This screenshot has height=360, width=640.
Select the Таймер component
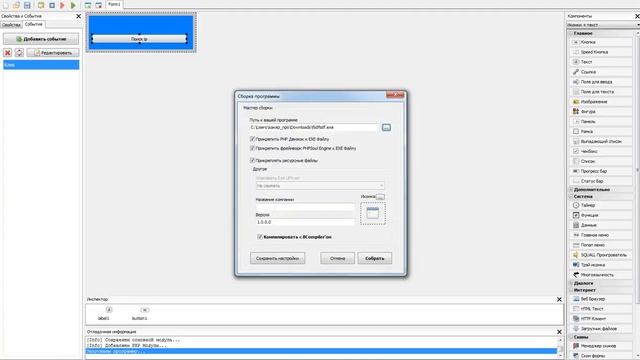click(x=601, y=205)
